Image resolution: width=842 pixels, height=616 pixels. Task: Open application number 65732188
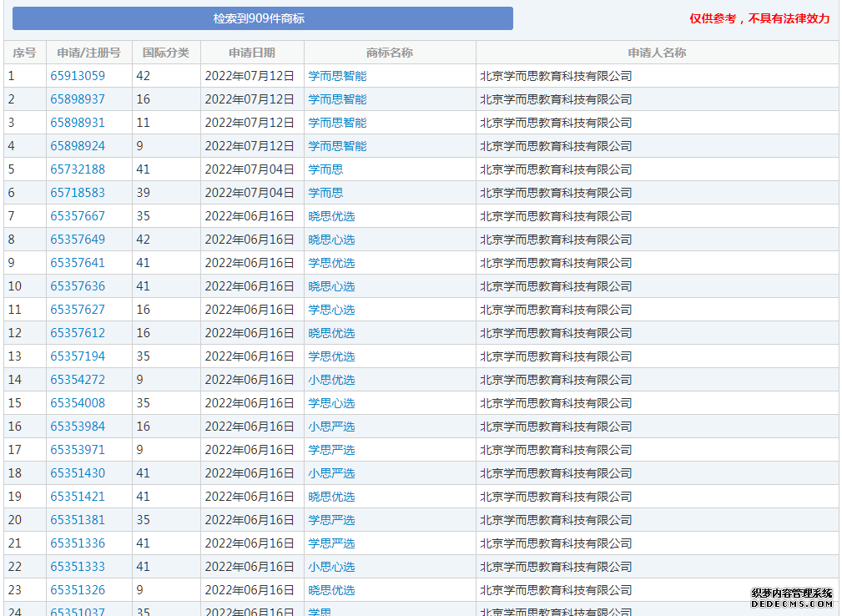pyautogui.click(x=78, y=169)
